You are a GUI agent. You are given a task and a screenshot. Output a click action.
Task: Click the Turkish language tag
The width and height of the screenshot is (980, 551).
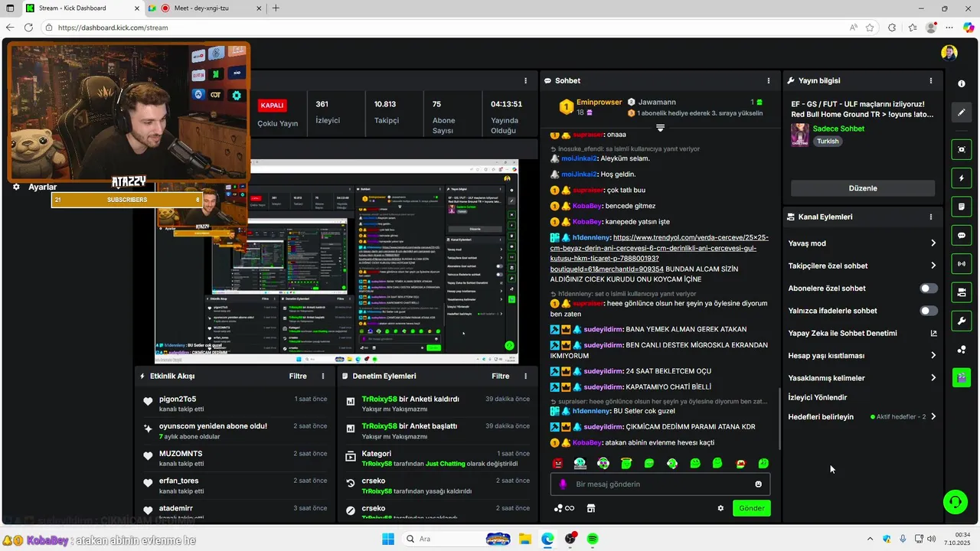pos(828,142)
